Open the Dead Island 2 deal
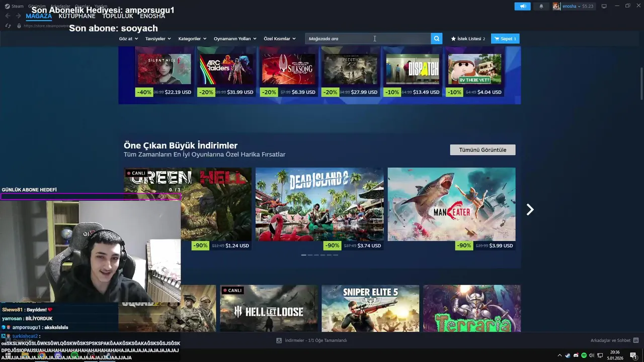Image resolution: width=644 pixels, height=362 pixels. tap(319, 204)
